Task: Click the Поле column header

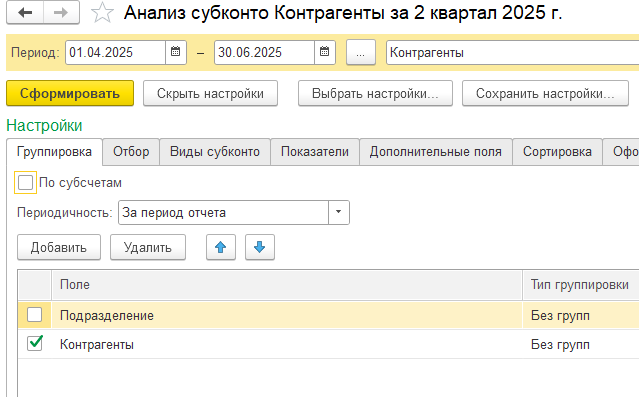Action: click(x=287, y=284)
